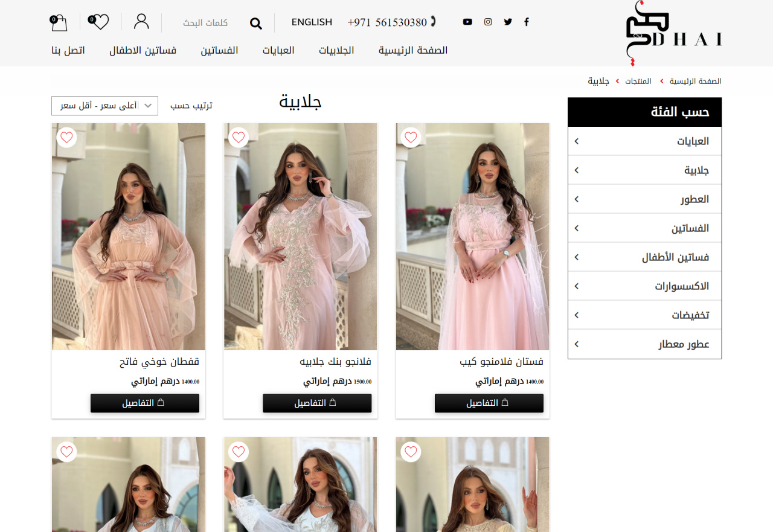The image size is (773, 532).
Task: Go to الصفحة الرئيسية in main navigation
Action: (x=413, y=50)
